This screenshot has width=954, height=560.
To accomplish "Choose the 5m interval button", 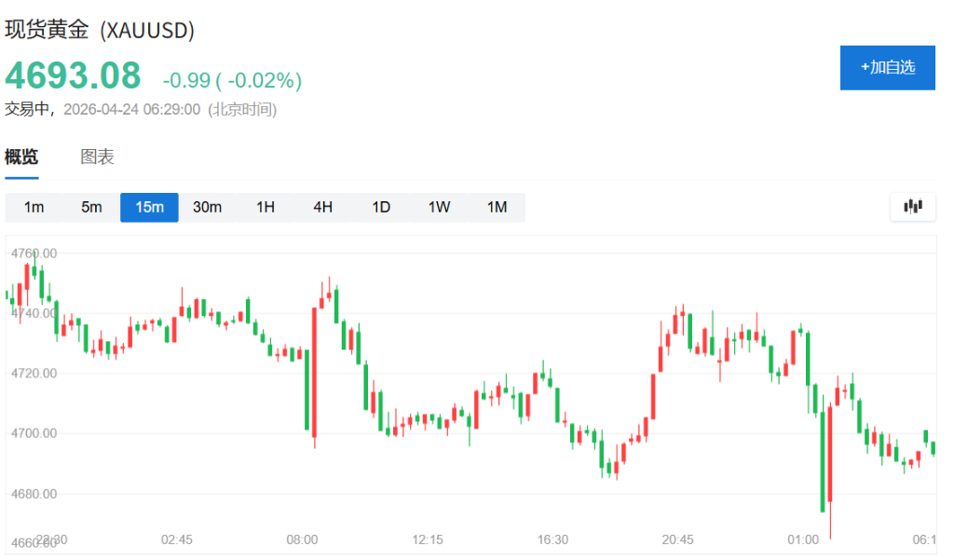I will click(91, 207).
